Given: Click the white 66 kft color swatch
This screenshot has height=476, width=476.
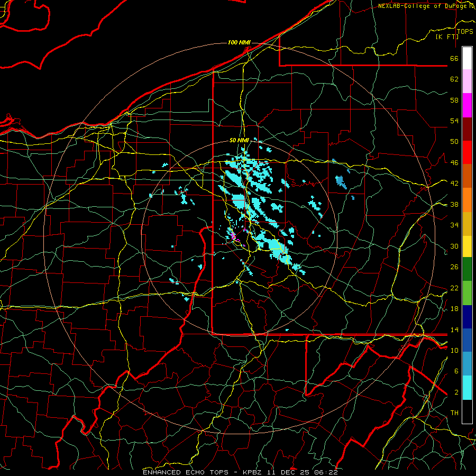Looking at the screenshot, I should (467, 58).
